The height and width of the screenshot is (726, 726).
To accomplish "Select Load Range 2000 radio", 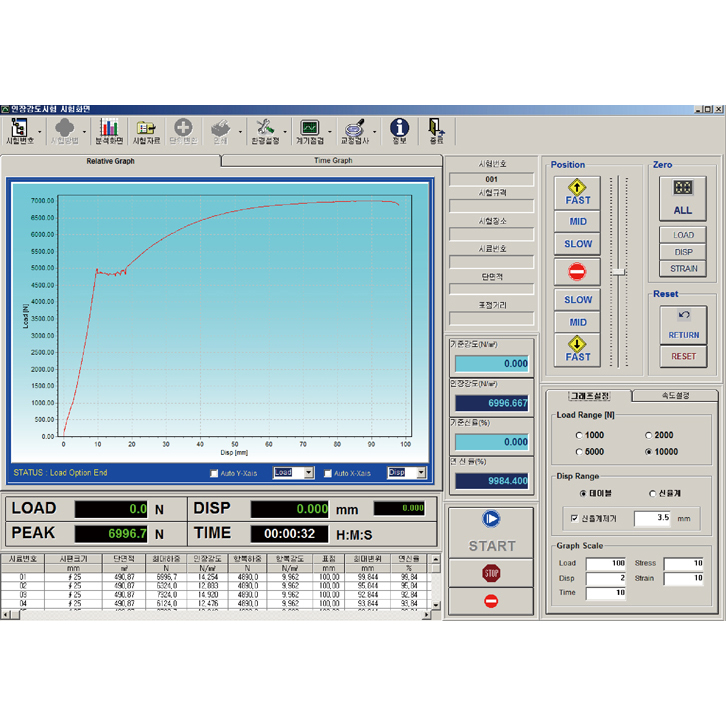I will pyautogui.click(x=648, y=435).
